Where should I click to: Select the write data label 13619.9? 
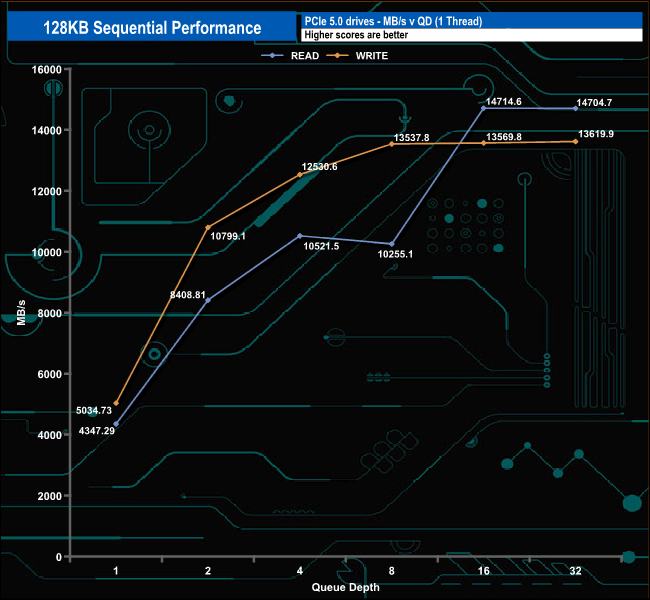point(596,134)
